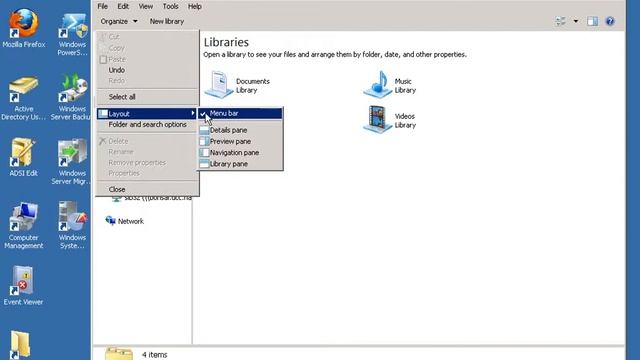Click the Show preview pane toolbar icon
This screenshot has width=640, height=360.
[592, 21]
